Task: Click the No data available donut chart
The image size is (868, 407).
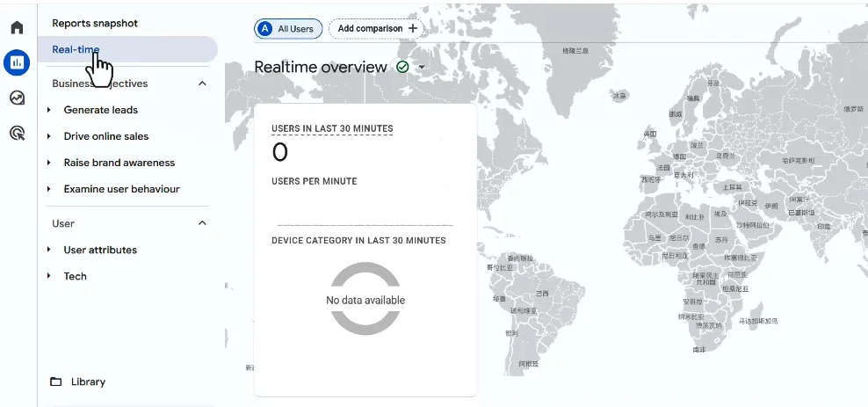Action: (365, 299)
